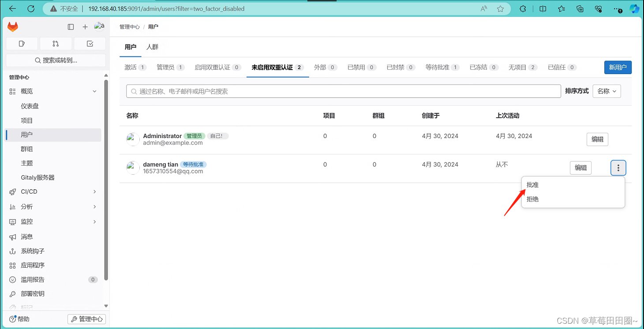
Task: Open 项目 in sidebar
Action: pyautogui.click(x=53, y=120)
